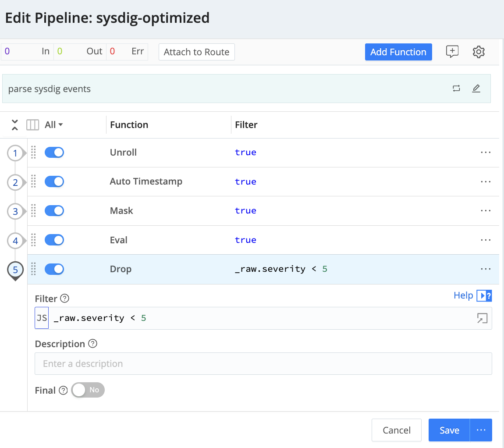Select step 3 circle marker
The height and width of the screenshot is (448, 504).
click(15, 211)
